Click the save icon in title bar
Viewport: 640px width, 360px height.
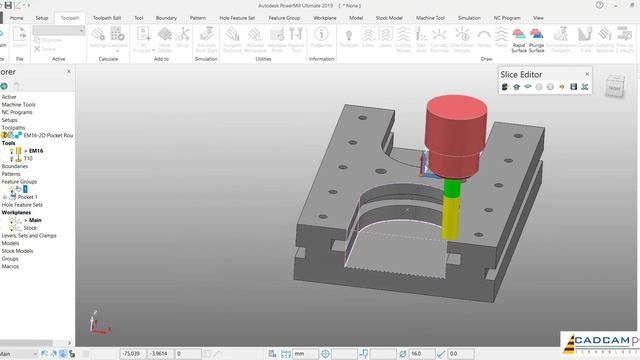point(8,5)
